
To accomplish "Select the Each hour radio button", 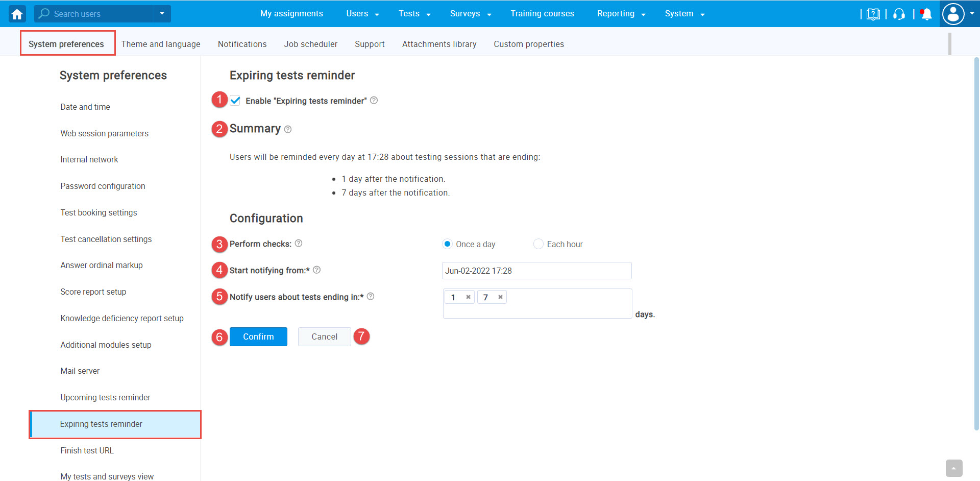I will [538, 244].
